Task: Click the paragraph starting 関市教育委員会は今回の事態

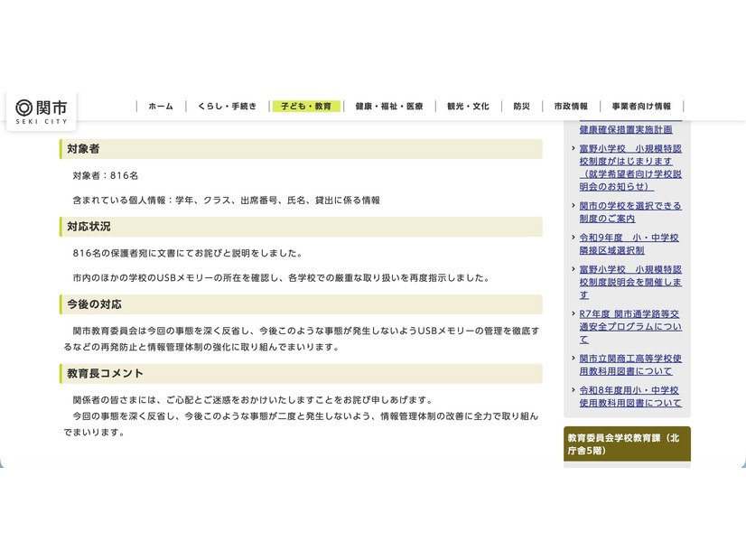Action: (302, 339)
